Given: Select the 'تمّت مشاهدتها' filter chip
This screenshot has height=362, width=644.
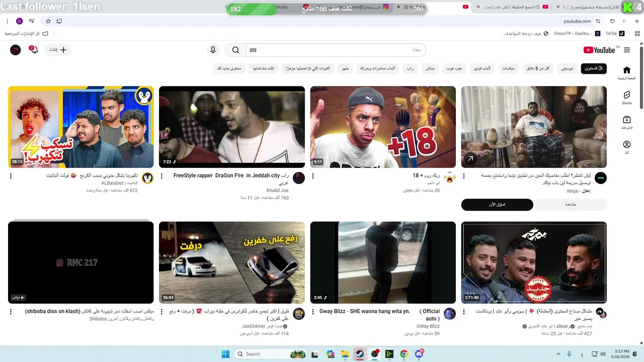Looking at the screenshot, I should [x=263, y=68].
